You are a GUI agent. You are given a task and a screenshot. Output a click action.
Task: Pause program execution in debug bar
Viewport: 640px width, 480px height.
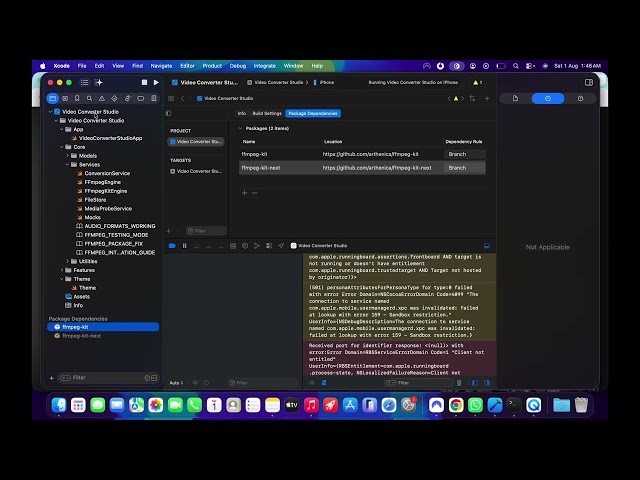point(184,246)
